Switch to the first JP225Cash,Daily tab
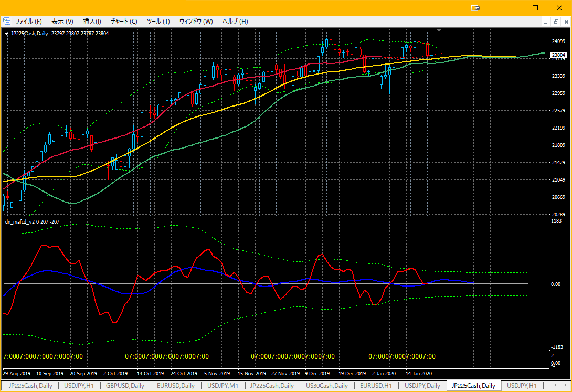 pos(30,385)
